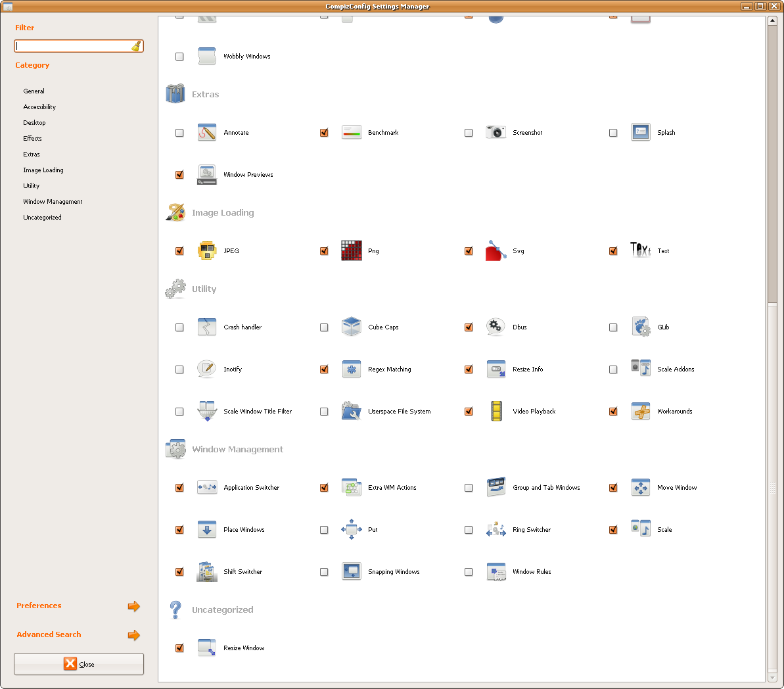The width and height of the screenshot is (784, 689).
Task: Open the Move Window plugin icon
Action: coord(641,487)
